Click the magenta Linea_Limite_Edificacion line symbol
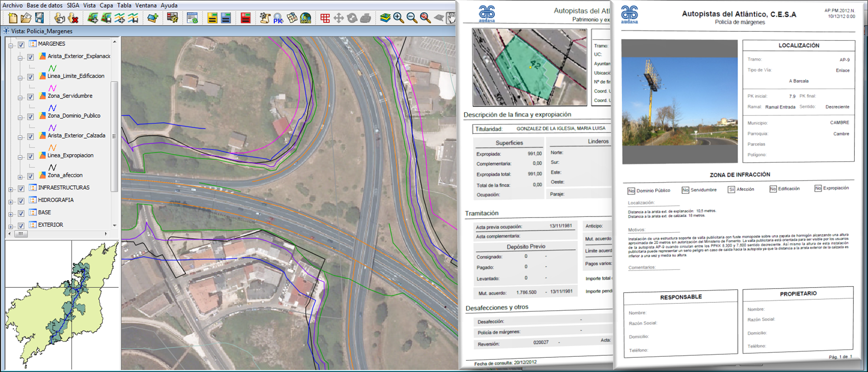The width and height of the screenshot is (868, 372). (x=52, y=88)
